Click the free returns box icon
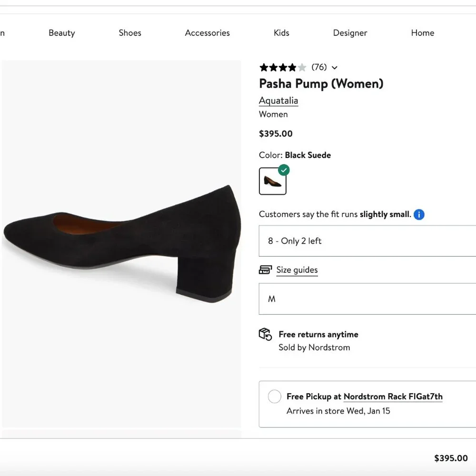This screenshot has width=476, height=476. [x=265, y=335]
